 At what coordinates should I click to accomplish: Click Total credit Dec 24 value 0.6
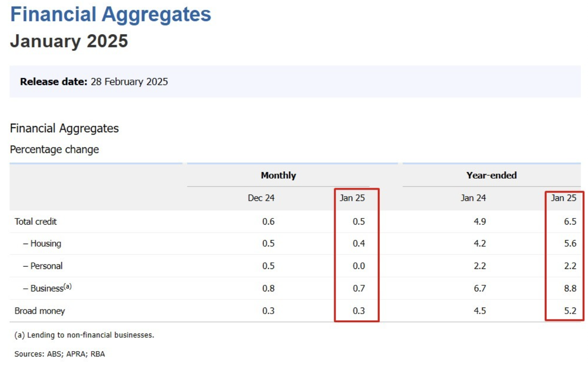point(268,221)
